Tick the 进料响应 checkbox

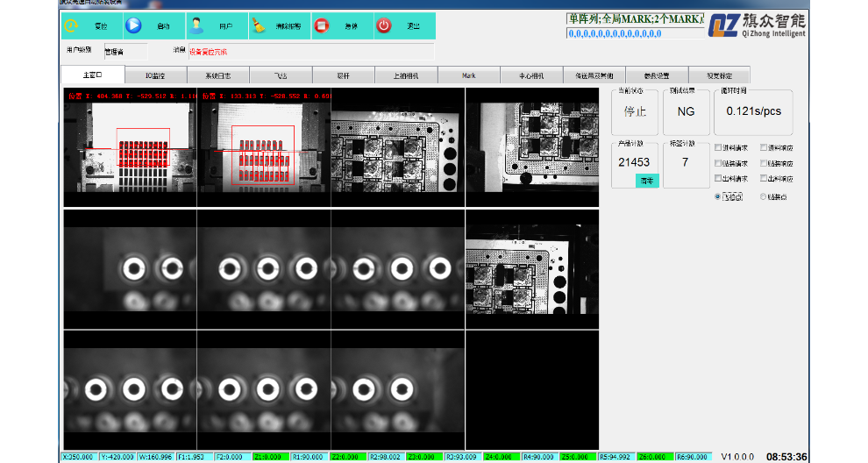764,147
